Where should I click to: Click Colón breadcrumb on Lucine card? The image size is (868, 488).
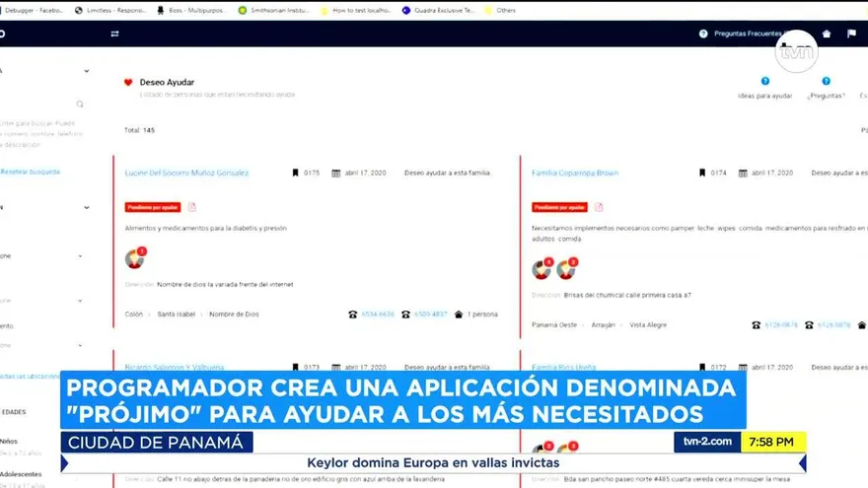pyautogui.click(x=133, y=314)
